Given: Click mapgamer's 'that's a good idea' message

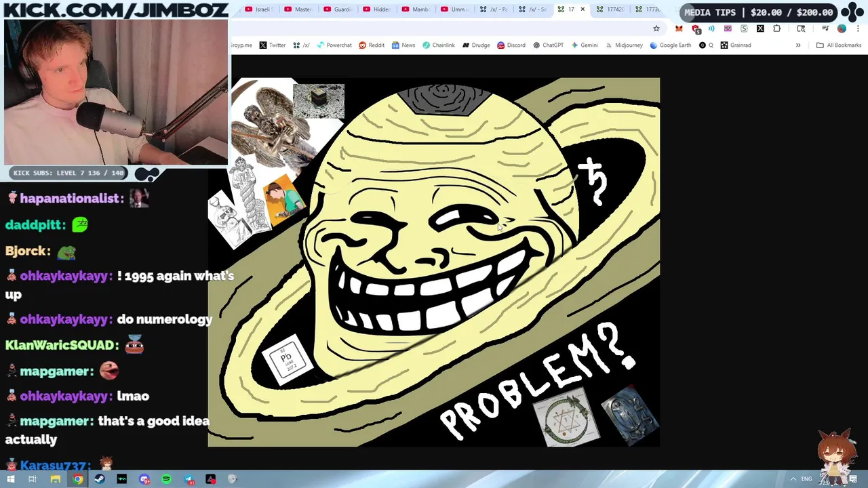Looking at the screenshot, I should tap(107, 430).
